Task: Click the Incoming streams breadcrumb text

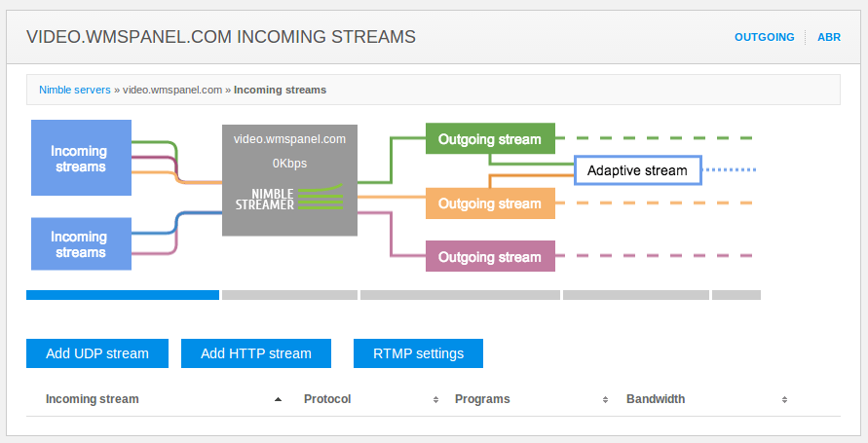Action: pyautogui.click(x=281, y=90)
